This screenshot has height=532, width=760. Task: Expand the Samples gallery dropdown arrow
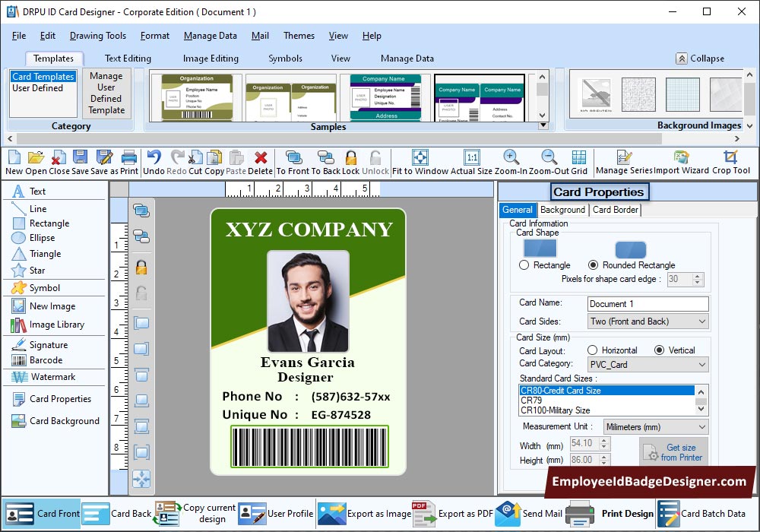coord(543,125)
